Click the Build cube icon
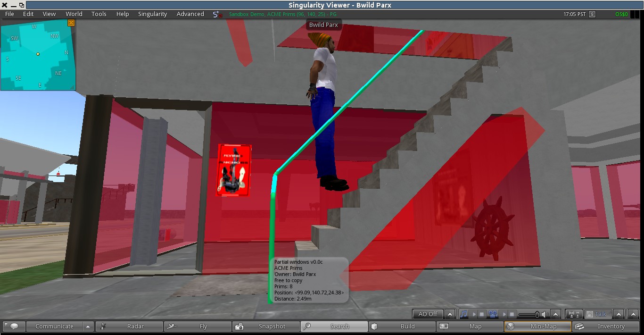This screenshot has width=644, height=335. [374, 326]
